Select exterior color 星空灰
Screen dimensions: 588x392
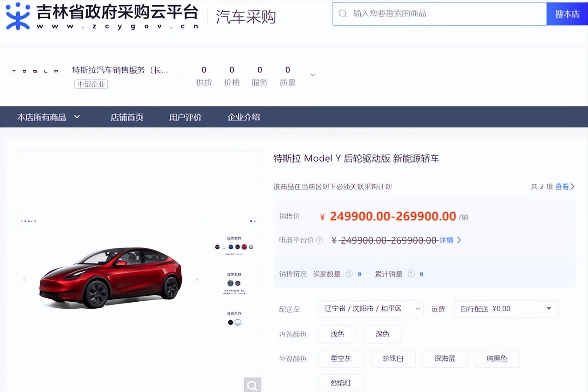pos(341,358)
